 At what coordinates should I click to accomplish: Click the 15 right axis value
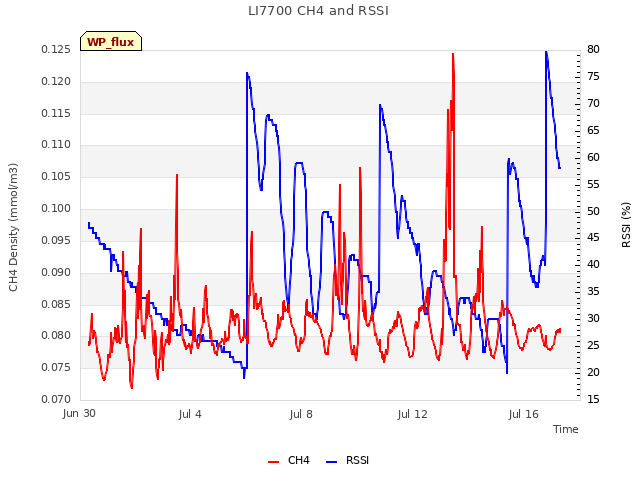593,399
